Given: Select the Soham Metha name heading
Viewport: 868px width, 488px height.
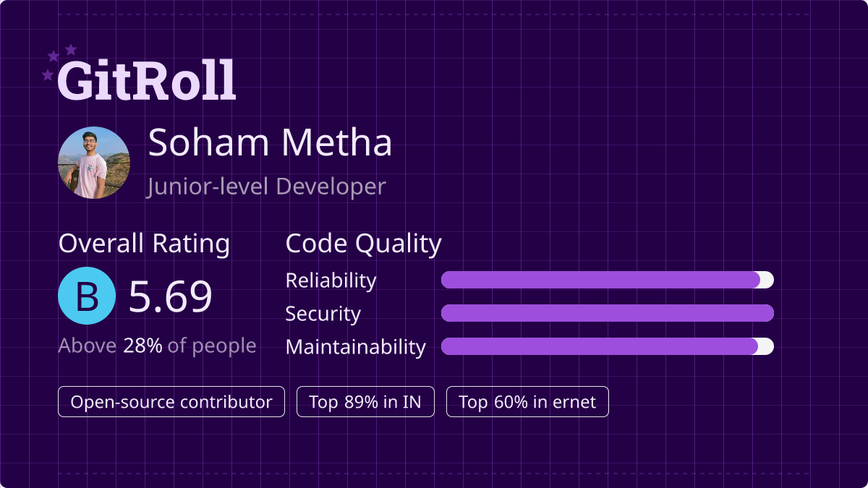Looking at the screenshot, I should 270,142.
